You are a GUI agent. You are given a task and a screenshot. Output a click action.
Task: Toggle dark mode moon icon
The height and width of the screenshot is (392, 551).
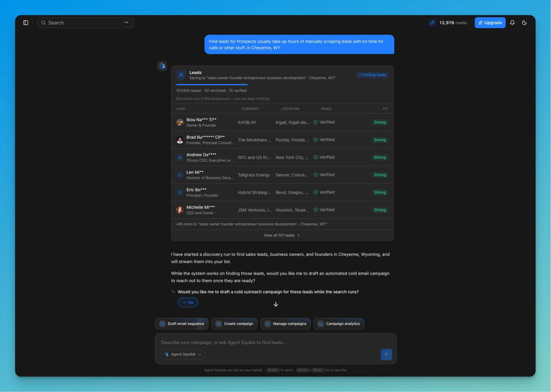[x=524, y=23]
